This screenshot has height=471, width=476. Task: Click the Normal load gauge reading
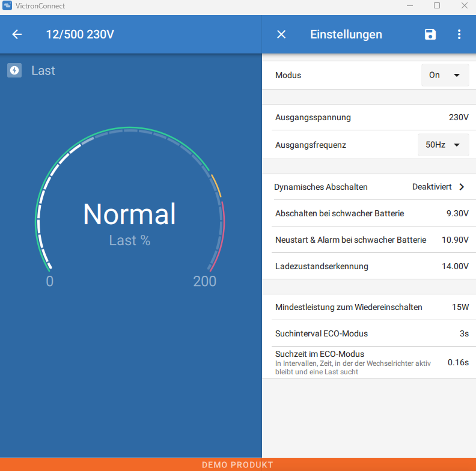[130, 214]
